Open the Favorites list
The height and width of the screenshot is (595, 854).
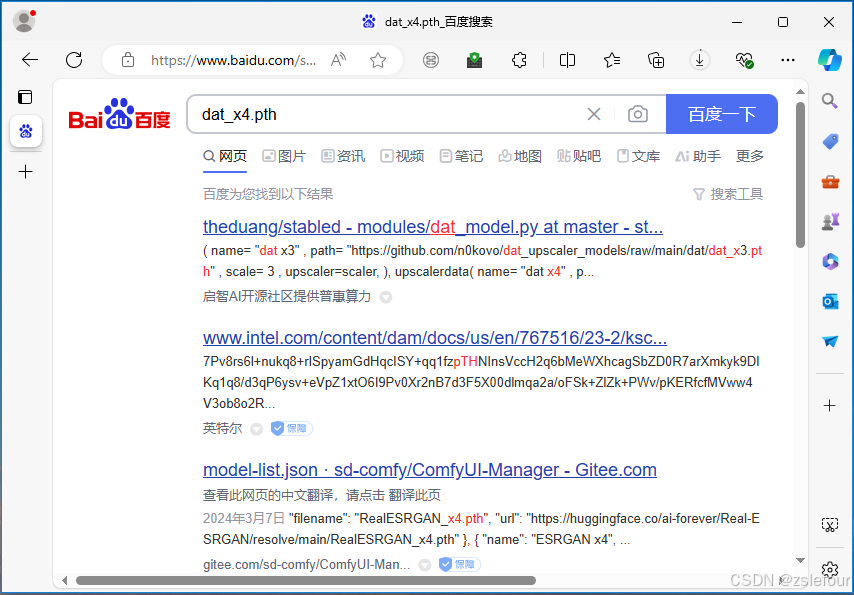[612, 60]
